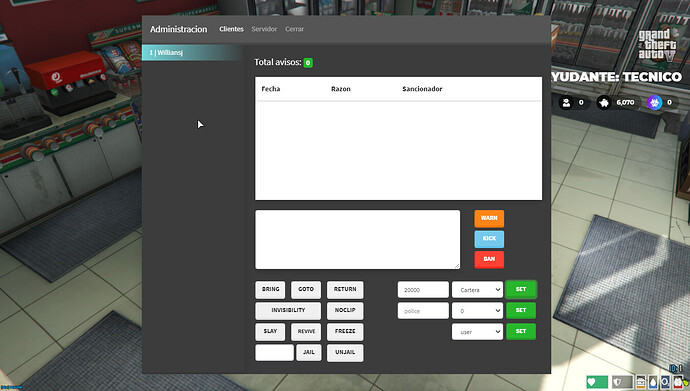The height and width of the screenshot is (391, 690).
Task: Switch to the Servidor tab
Action: pyautogui.click(x=264, y=29)
